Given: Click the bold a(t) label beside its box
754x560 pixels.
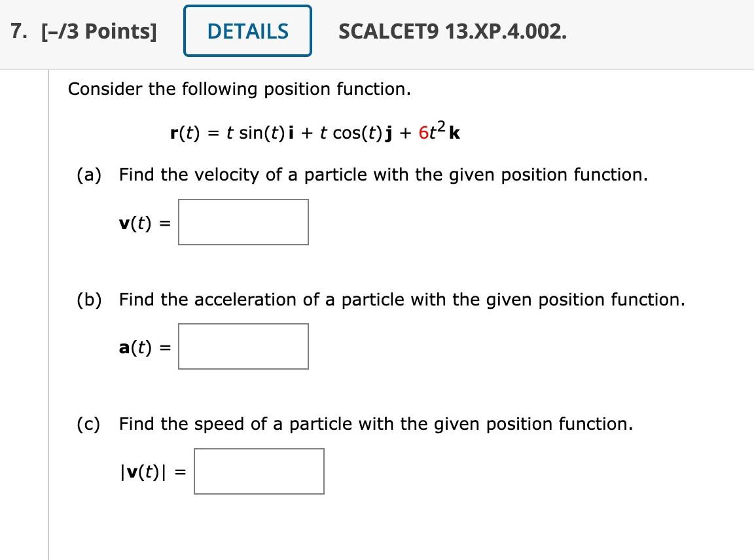Looking at the screenshot, I should (138, 346).
